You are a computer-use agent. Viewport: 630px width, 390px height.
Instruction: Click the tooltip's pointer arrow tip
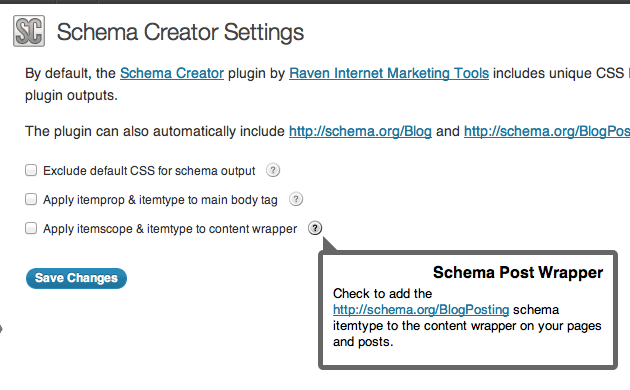pos(325,239)
